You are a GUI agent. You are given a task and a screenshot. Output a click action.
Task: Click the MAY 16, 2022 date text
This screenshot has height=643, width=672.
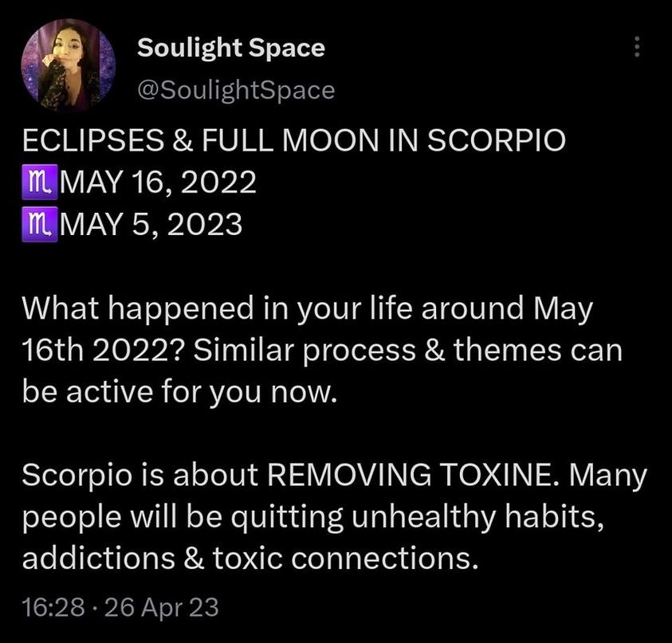(x=158, y=182)
